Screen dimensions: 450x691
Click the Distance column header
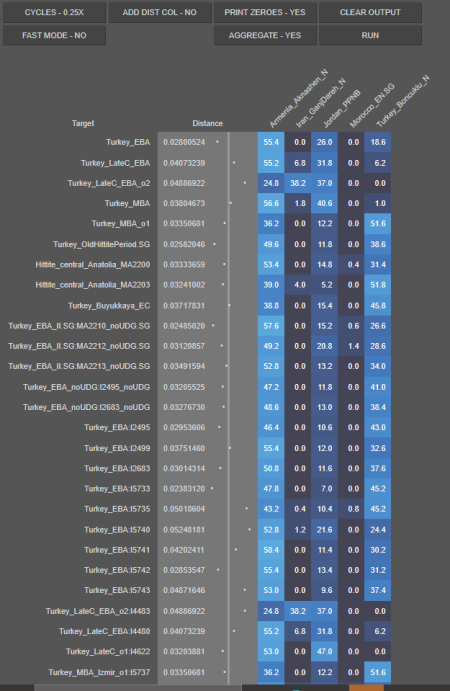[x=207, y=123]
